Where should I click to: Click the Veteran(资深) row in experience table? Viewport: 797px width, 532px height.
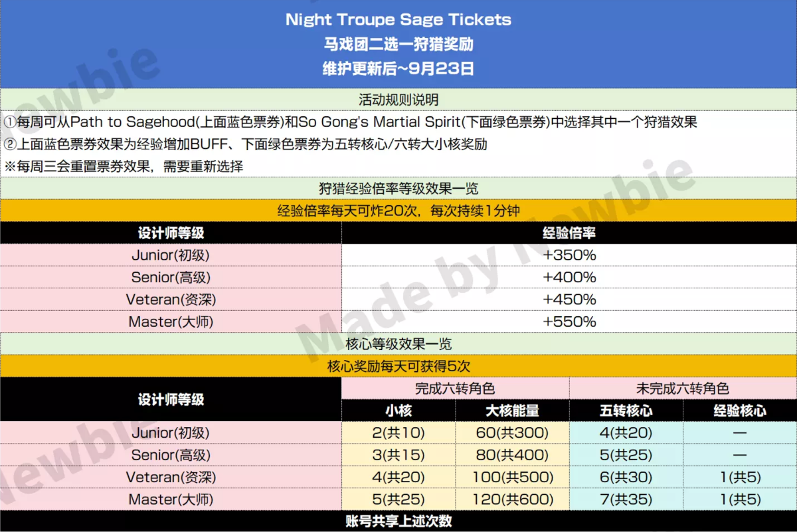[x=398, y=300]
